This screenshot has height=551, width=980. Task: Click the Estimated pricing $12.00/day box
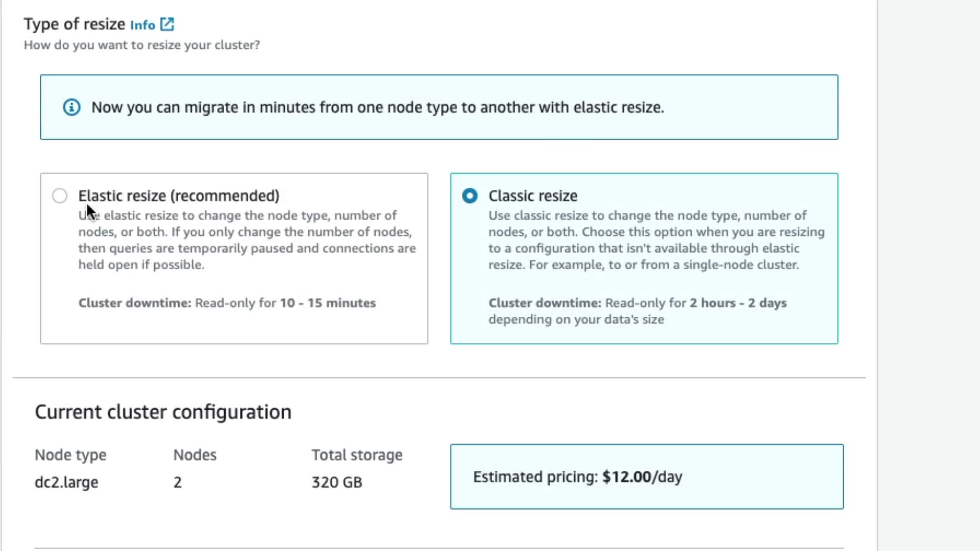tap(646, 477)
